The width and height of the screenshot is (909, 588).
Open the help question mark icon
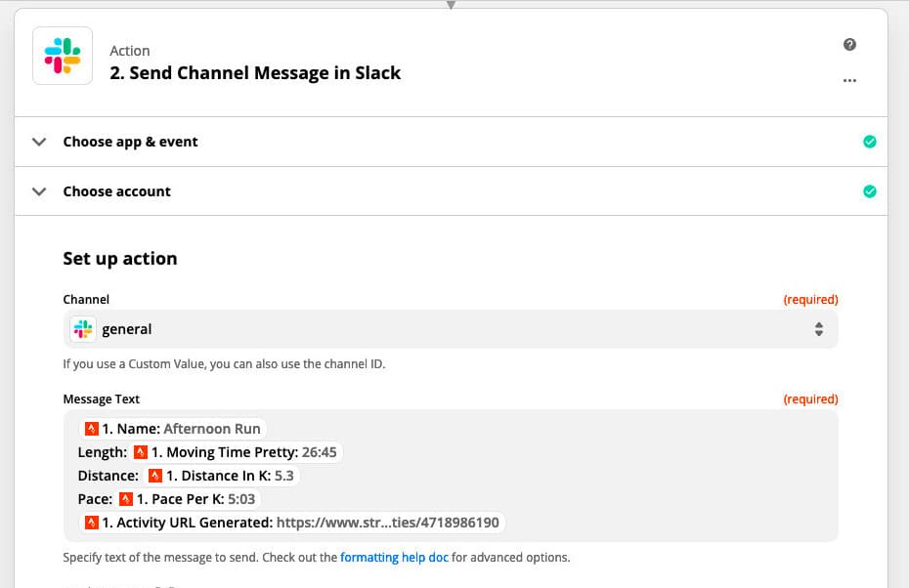click(x=849, y=45)
